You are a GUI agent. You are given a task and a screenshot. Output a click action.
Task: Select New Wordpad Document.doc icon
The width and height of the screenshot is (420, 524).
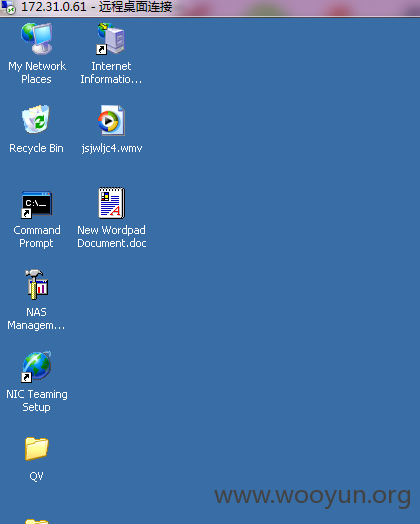coord(112,203)
